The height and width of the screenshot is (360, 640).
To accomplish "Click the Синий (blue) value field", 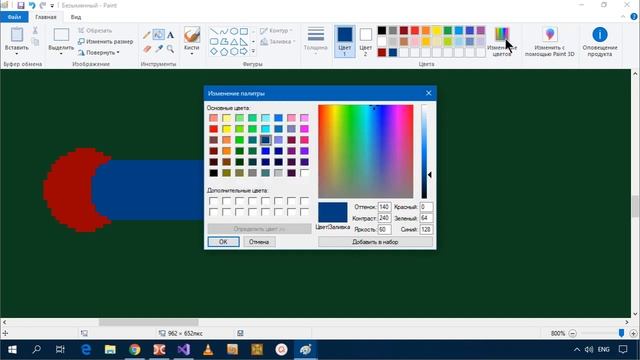I will 426,229.
